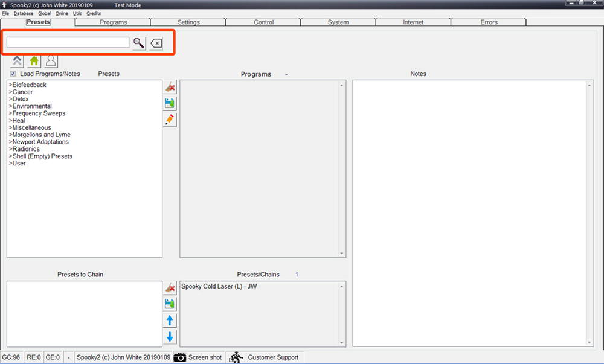
Task: Select the green home preset icon
Action: 34,60
